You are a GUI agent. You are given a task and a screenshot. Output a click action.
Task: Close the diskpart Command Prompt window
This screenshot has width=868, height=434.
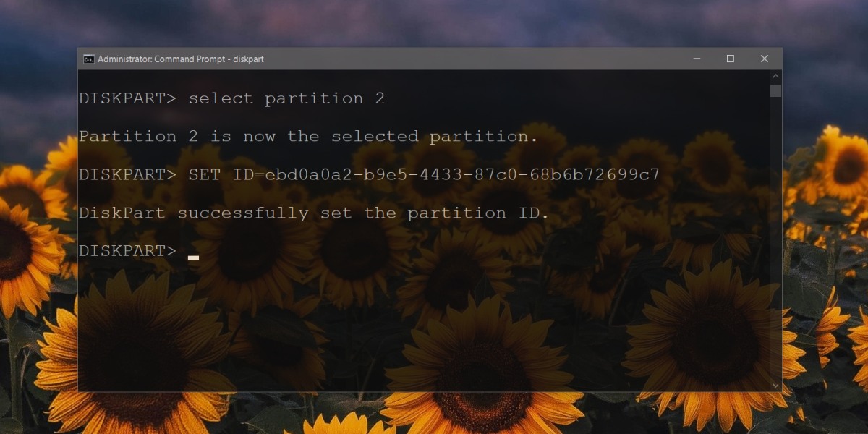coord(765,59)
